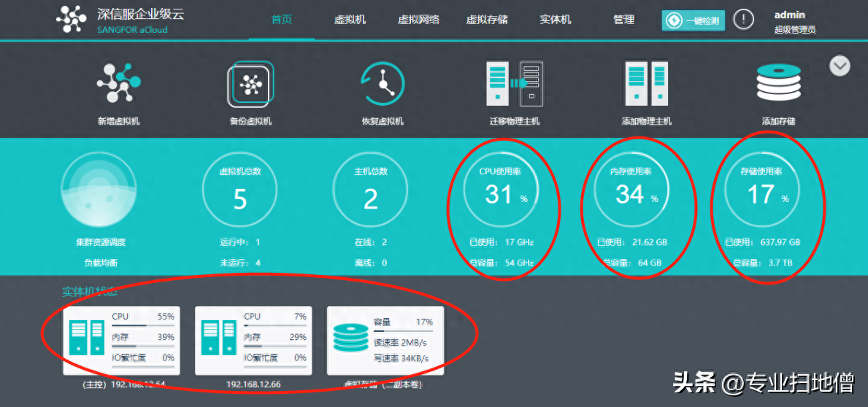Click the 集群资源调度 globe icon
868x407 pixels.
tap(98, 192)
